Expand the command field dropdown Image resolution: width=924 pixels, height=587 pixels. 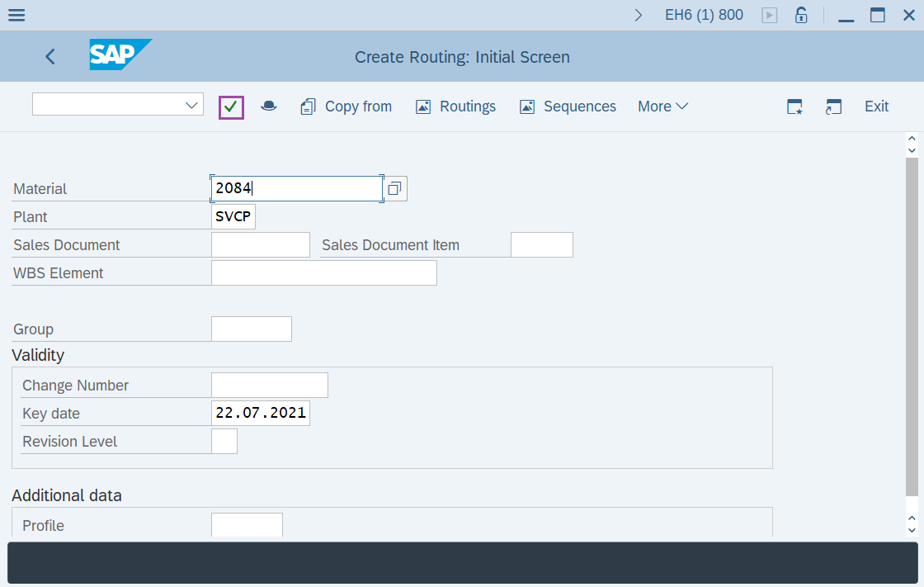[x=191, y=104]
